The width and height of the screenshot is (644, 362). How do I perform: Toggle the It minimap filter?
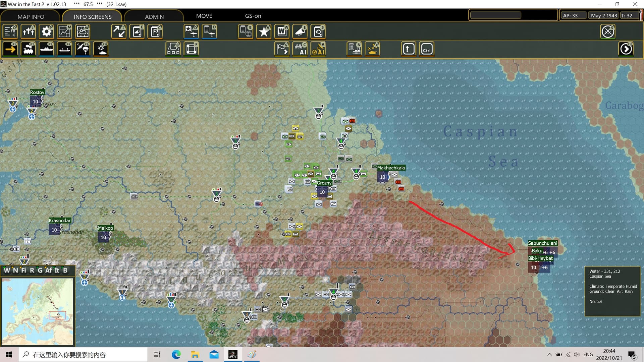point(57,270)
